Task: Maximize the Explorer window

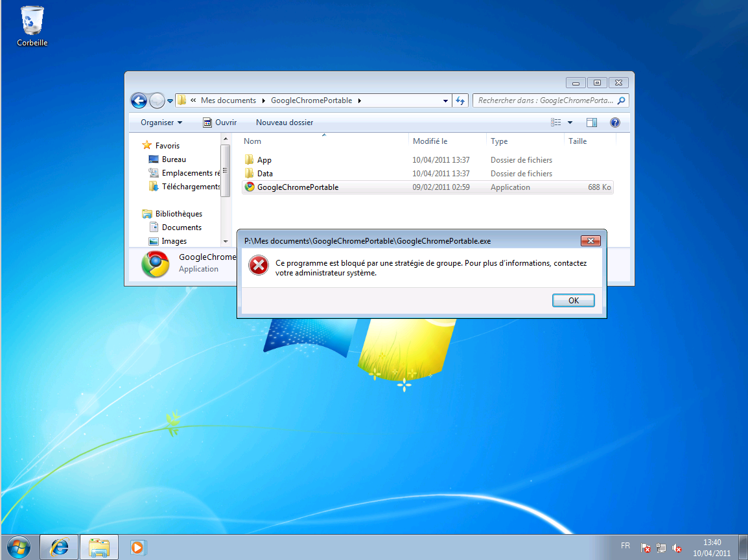Action: (x=597, y=83)
